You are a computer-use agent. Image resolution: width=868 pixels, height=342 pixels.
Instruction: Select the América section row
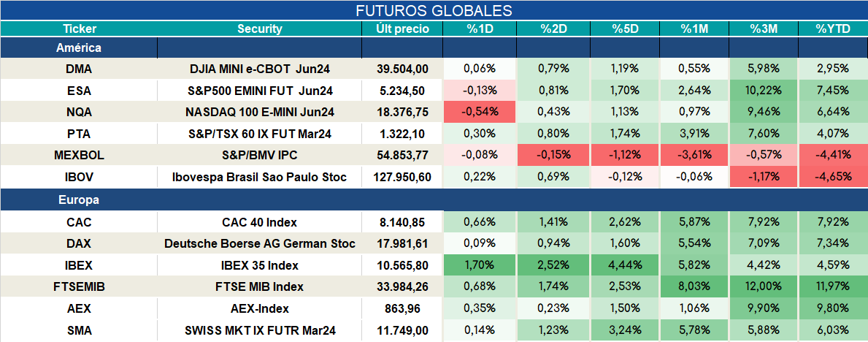(434, 48)
